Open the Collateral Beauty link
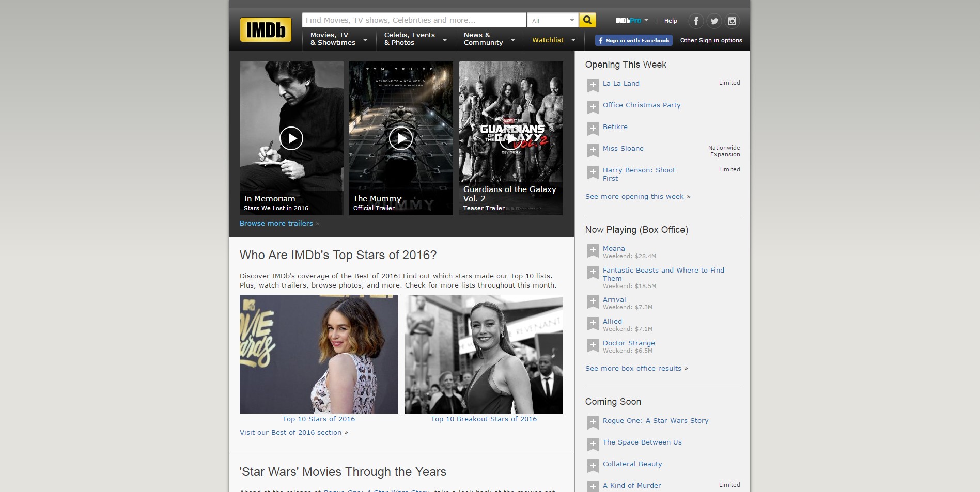Image resolution: width=980 pixels, height=492 pixels. [x=632, y=464]
